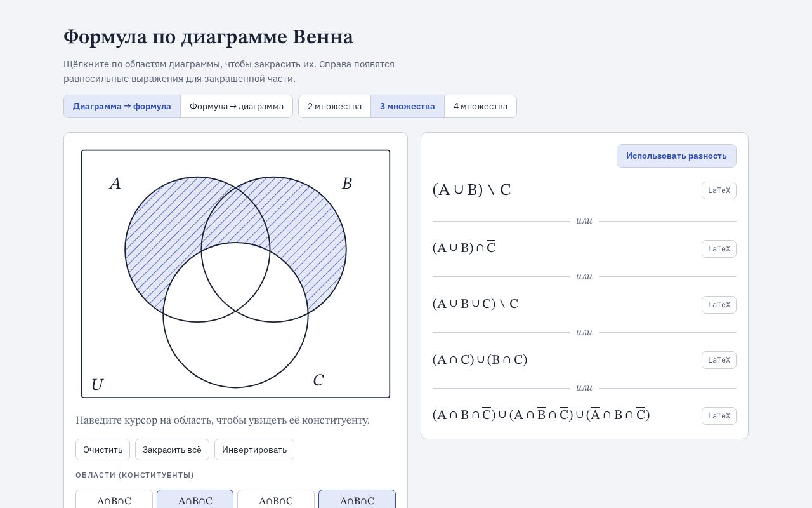Copy LaTeX for (A ∪ B) \ C
The width and height of the screenshot is (812, 508).
pyautogui.click(x=719, y=190)
